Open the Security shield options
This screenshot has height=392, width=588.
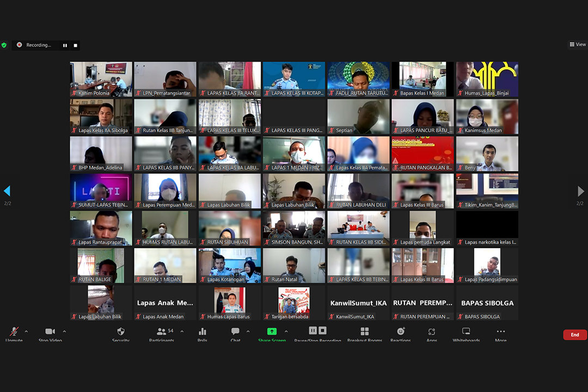click(x=121, y=332)
